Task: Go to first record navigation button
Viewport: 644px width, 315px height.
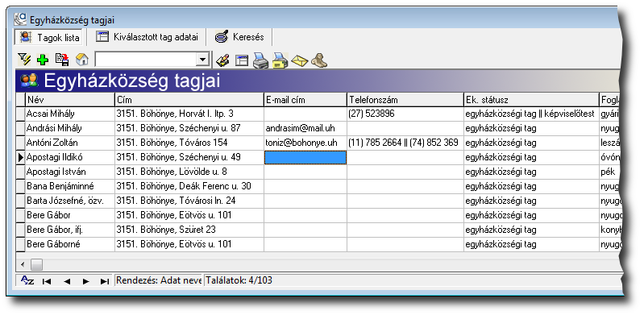Action: coord(47,281)
